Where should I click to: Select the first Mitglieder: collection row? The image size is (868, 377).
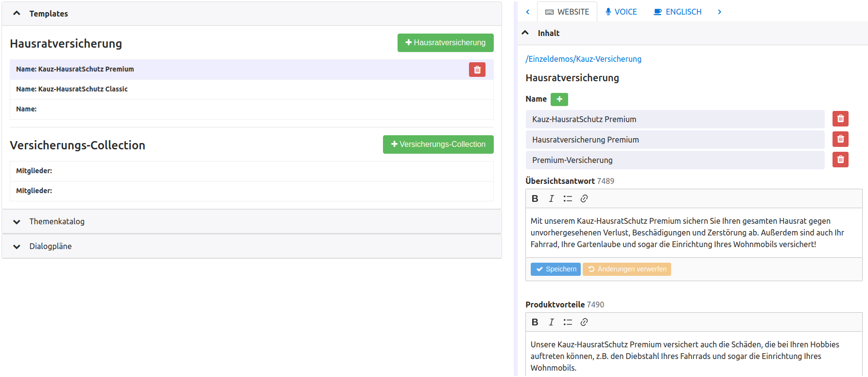[x=252, y=171]
